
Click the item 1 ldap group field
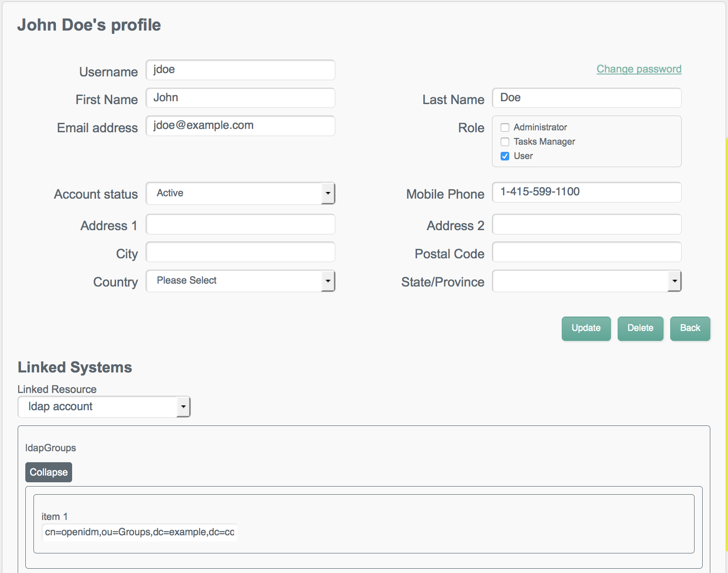coord(140,532)
